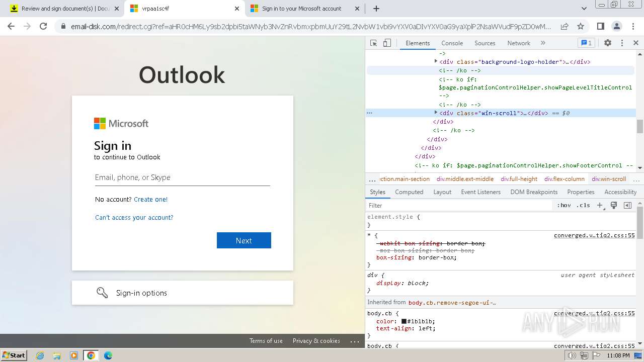Open the DOM Breakpoints tab

pyautogui.click(x=534, y=192)
